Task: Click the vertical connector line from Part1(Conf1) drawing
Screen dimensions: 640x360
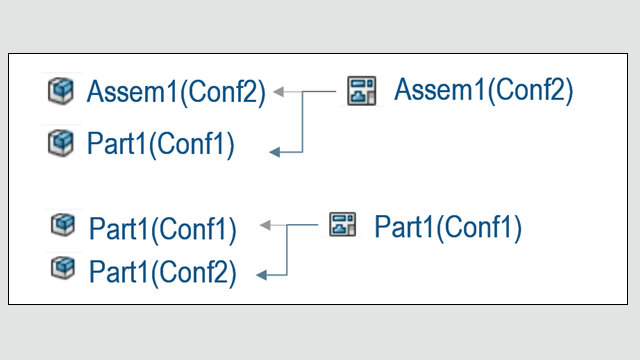Action: click(x=287, y=250)
